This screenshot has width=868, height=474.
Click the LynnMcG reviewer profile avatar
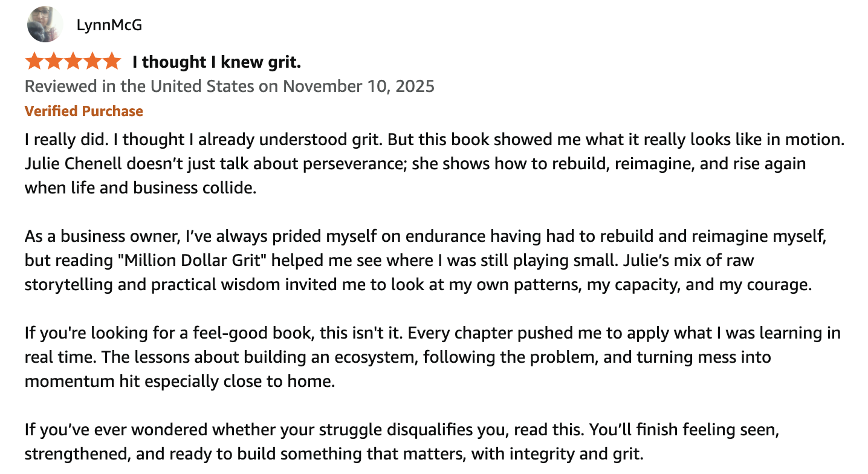click(x=45, y=25)
